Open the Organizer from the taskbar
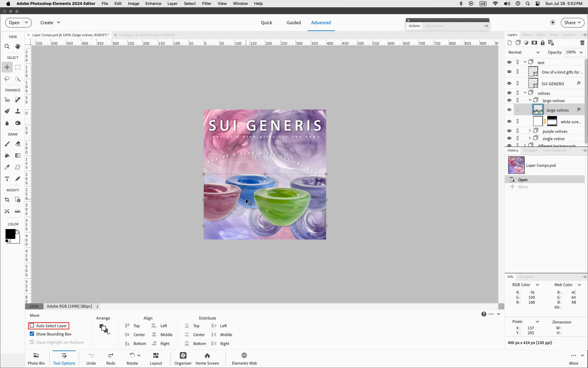Viewport: 588px width, 368px height. pyautogui.click(x=183, y=358)
